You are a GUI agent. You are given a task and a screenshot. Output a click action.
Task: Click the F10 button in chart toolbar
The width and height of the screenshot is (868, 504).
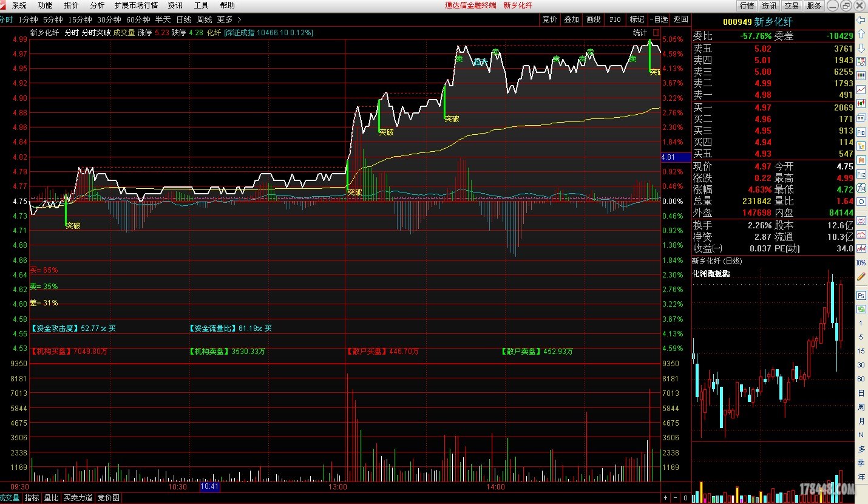[615, 19]
